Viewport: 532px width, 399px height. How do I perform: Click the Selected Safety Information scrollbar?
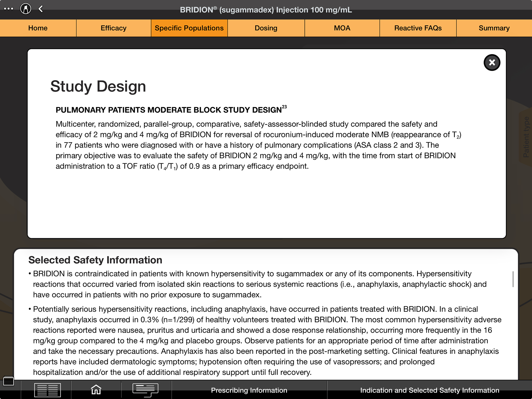(x=513, y=279)
